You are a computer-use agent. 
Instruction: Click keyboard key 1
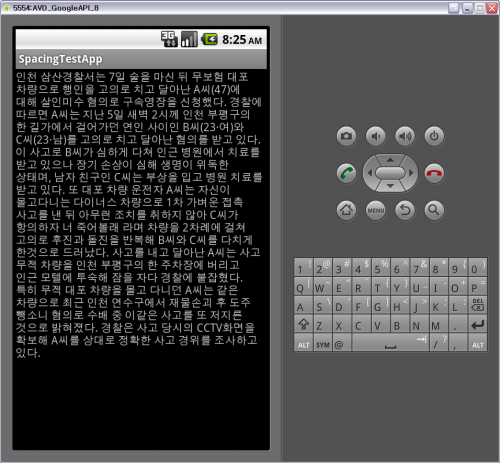(x=303, y=267)
